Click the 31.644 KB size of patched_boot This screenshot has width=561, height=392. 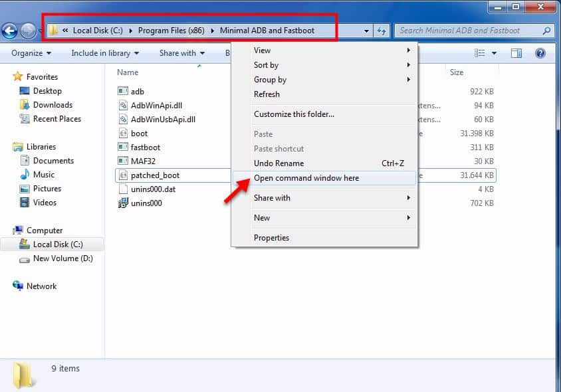(x=477, y=175)
